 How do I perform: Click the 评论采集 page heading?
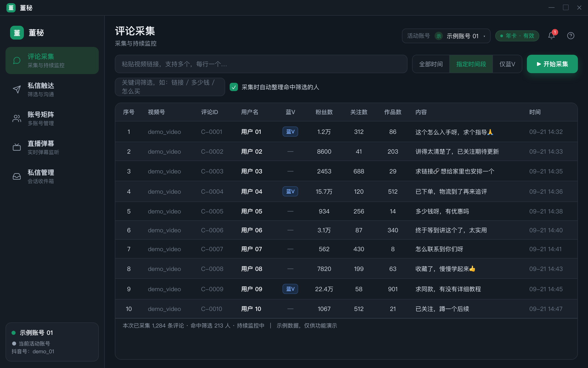135,31
